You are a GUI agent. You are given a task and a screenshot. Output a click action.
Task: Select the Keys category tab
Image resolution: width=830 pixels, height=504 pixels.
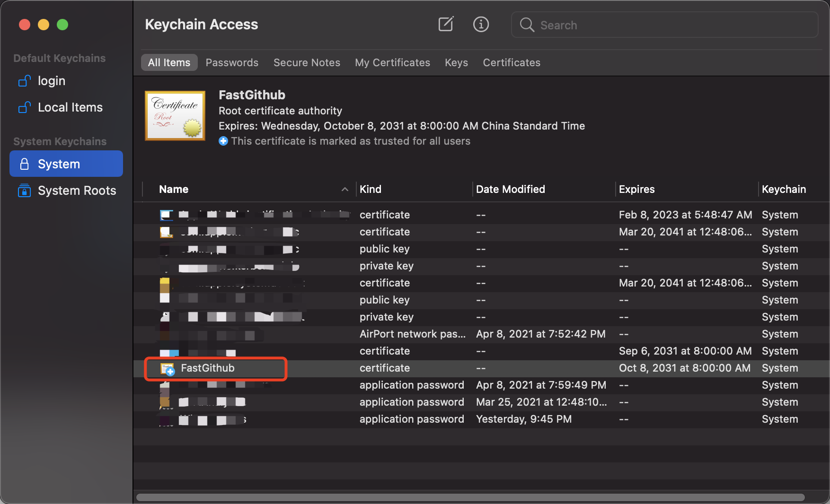pyautogui.click(x=456, y=62)
